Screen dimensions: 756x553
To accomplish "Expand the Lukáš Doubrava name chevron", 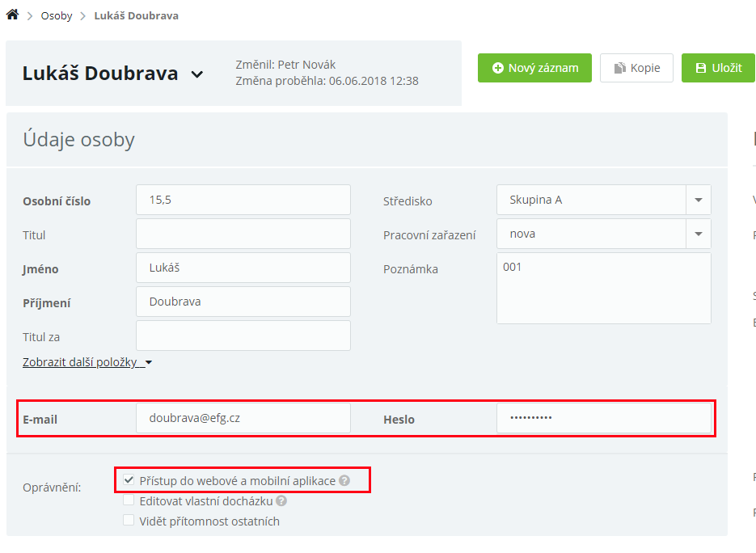I will click(196, 74).
